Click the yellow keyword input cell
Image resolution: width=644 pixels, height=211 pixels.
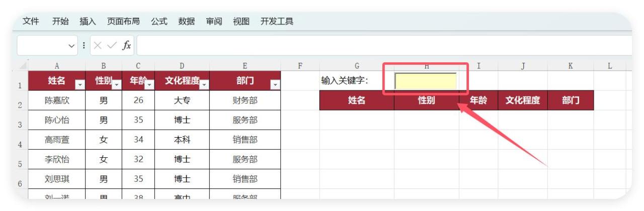(x=426, y=81)
